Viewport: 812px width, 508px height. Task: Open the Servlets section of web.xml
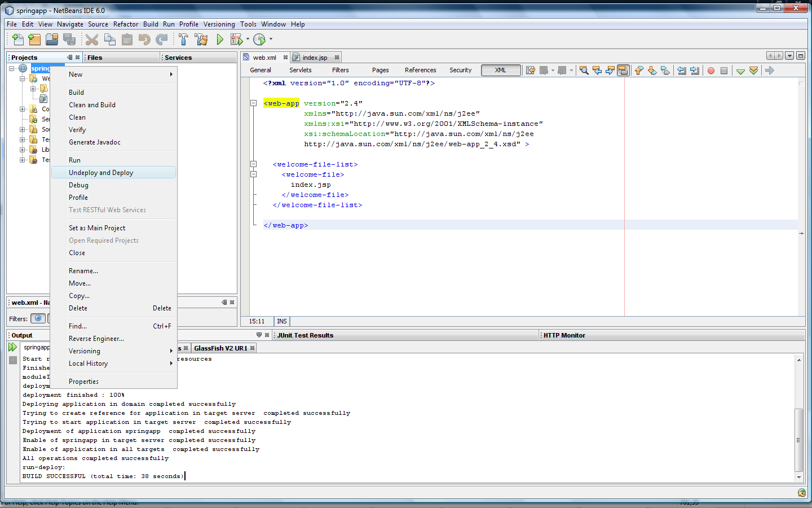(300, 70)
